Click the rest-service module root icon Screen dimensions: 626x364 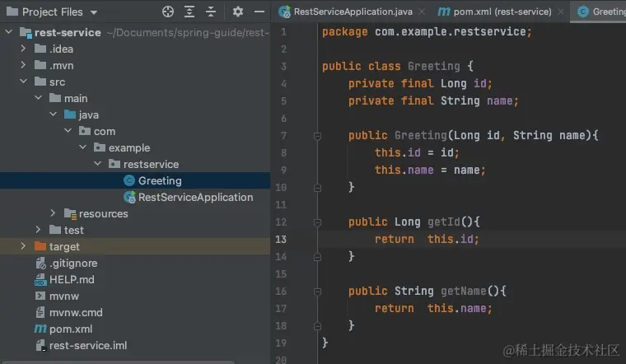point(26,32)
